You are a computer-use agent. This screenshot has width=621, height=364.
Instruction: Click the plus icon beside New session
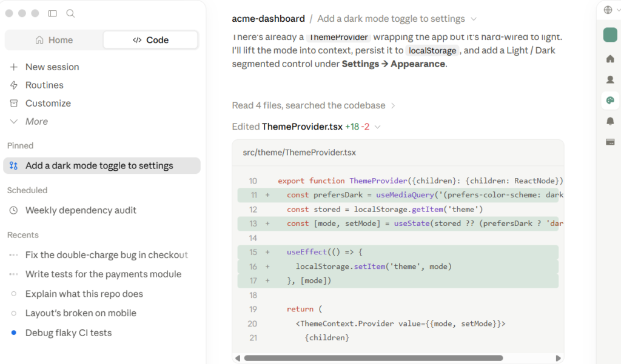[x=14, y=67]
